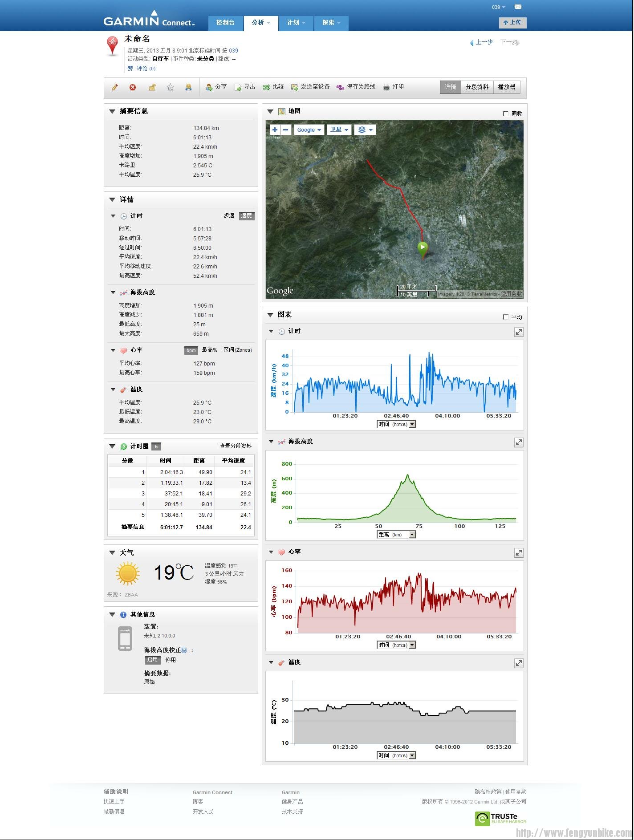634x840 pixels.
Task: Open the 039 user account menu
Action: click(499, 7)
